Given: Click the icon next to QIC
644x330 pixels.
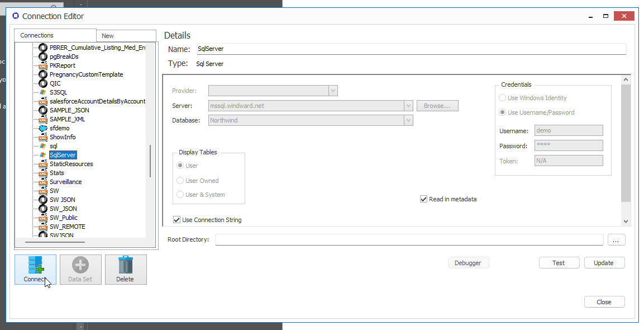Looking at the screenshot, I should [x=43, y=83].
